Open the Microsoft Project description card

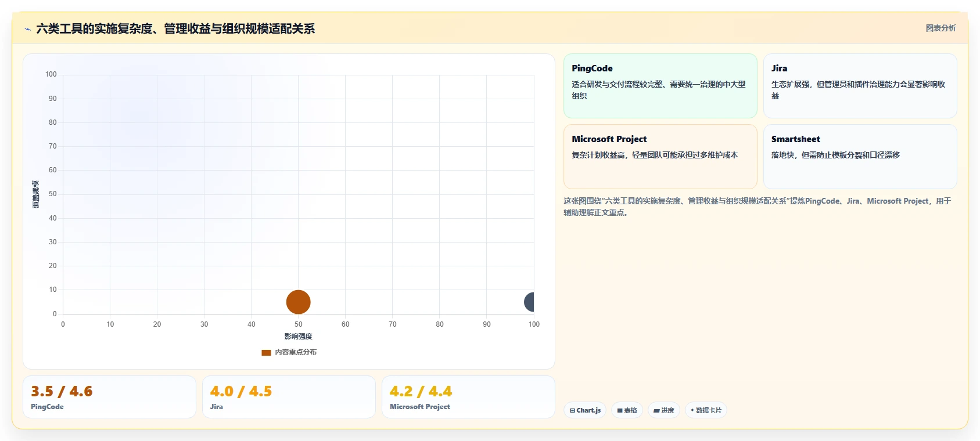(660, 157)
